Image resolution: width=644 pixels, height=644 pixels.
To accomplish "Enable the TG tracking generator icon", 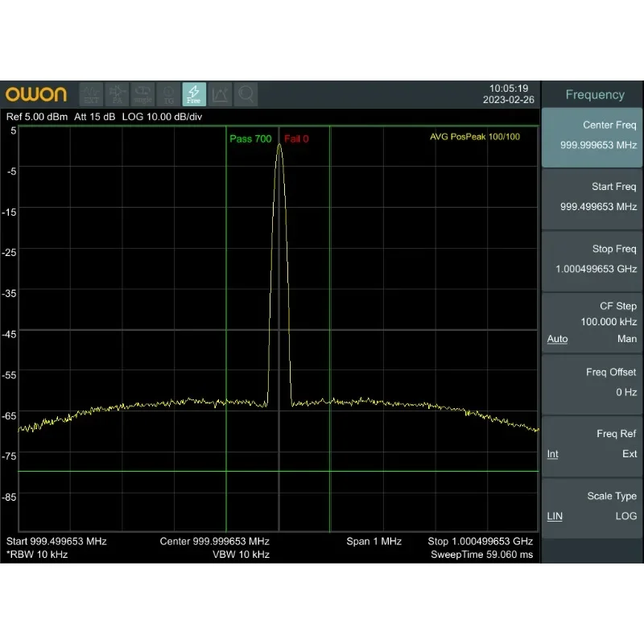I will click(169, 95).
